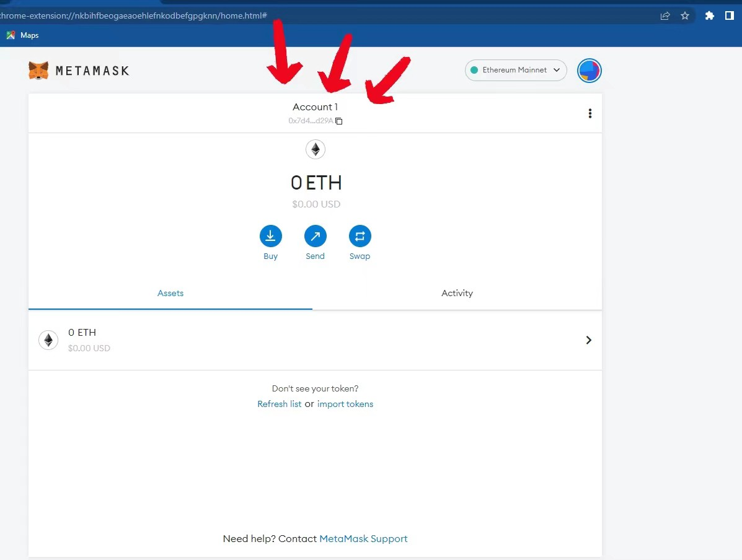
Task: Open the browser extensions puzzle icon
Action: tap(709, 15)
